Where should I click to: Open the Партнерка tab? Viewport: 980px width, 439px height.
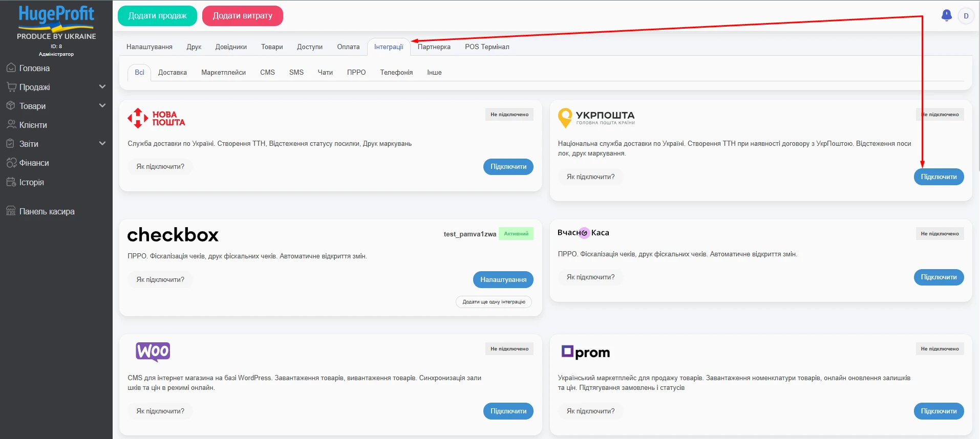pyautogui.click(x=434, y=47)
